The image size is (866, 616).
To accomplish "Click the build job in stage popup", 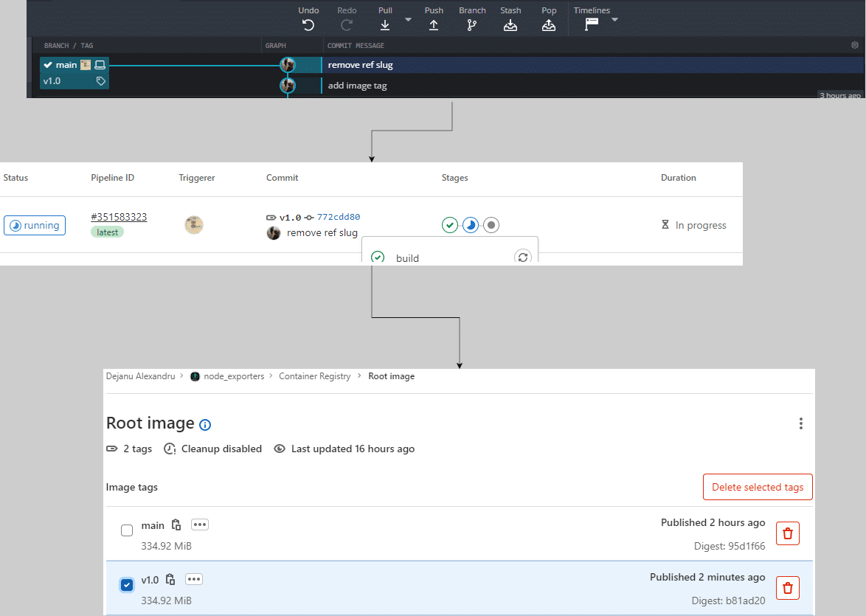I will pos(407,257).
